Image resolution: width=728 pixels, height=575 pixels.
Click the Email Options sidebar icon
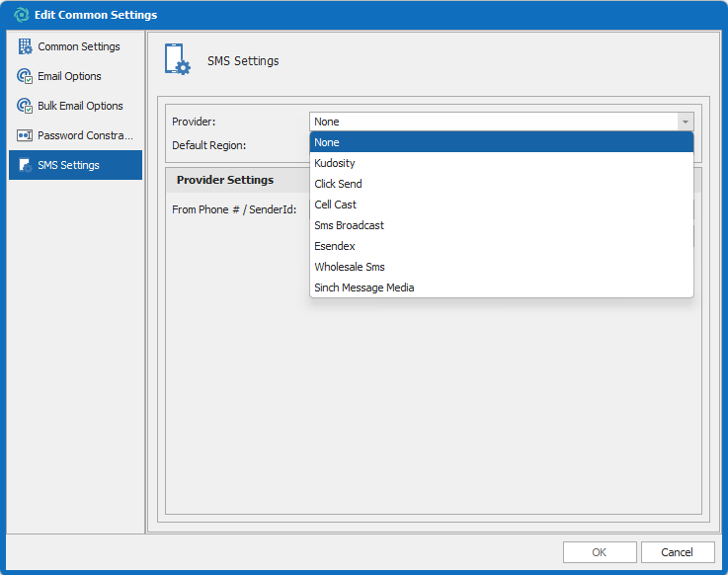click(25, 76)
